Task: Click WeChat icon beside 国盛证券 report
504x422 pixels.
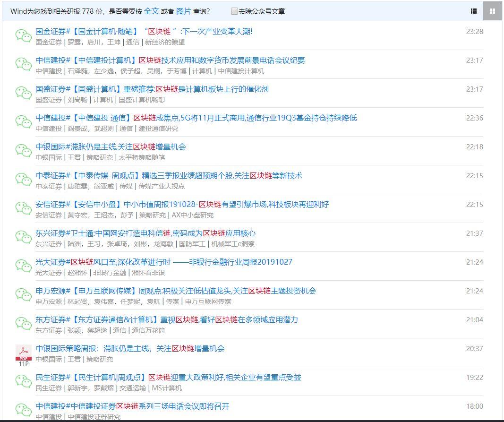Action: pos(24,93)
